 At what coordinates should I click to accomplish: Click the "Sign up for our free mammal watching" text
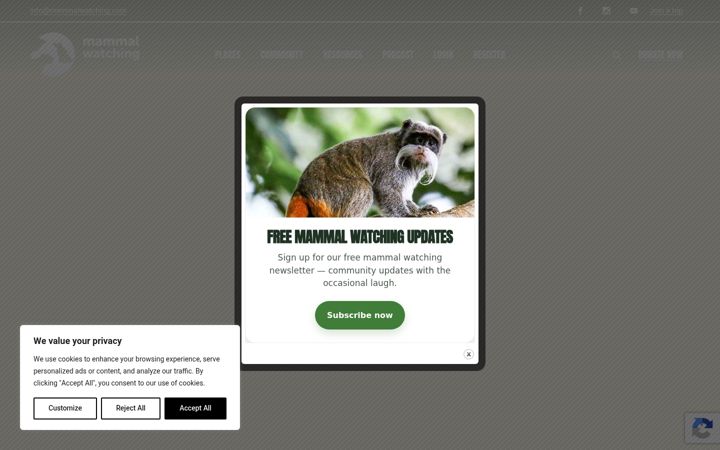click(x=360, y=257)
